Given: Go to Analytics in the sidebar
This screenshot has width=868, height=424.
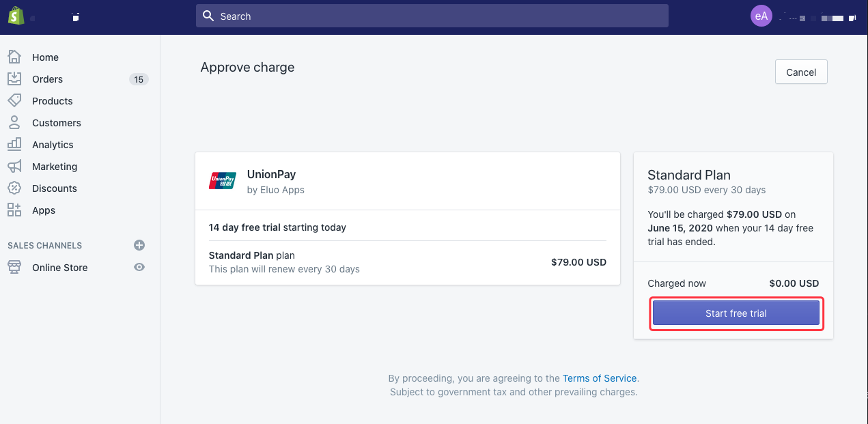Looking at the screenshot, I should point(53,145).
